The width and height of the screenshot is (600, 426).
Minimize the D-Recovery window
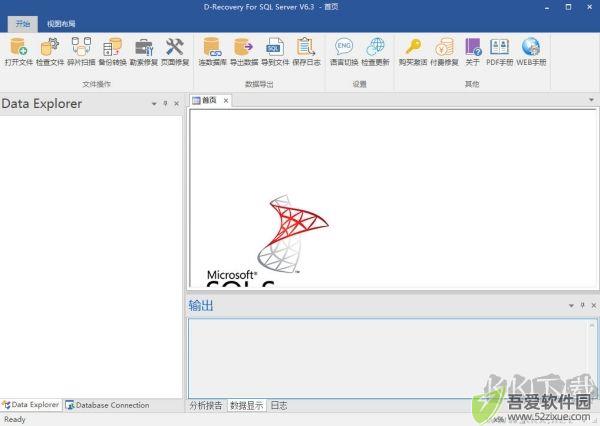pyautogui.click(x=547, y=7)
